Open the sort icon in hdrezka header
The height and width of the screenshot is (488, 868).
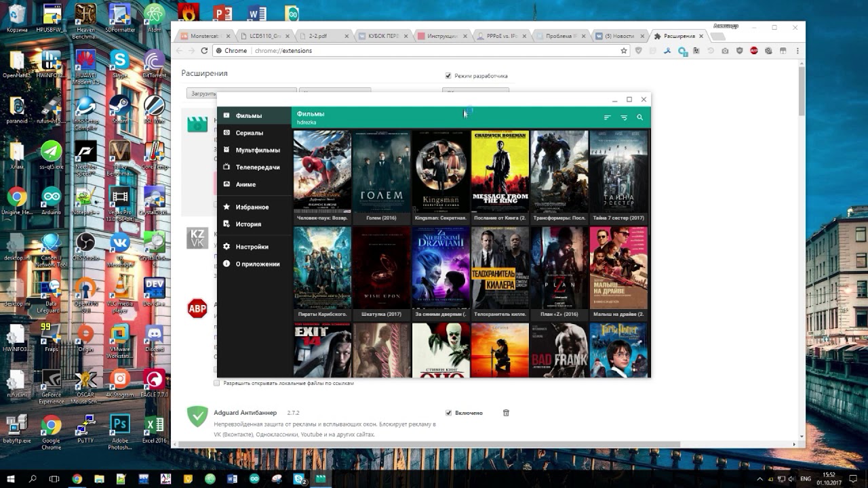(607, 117)
